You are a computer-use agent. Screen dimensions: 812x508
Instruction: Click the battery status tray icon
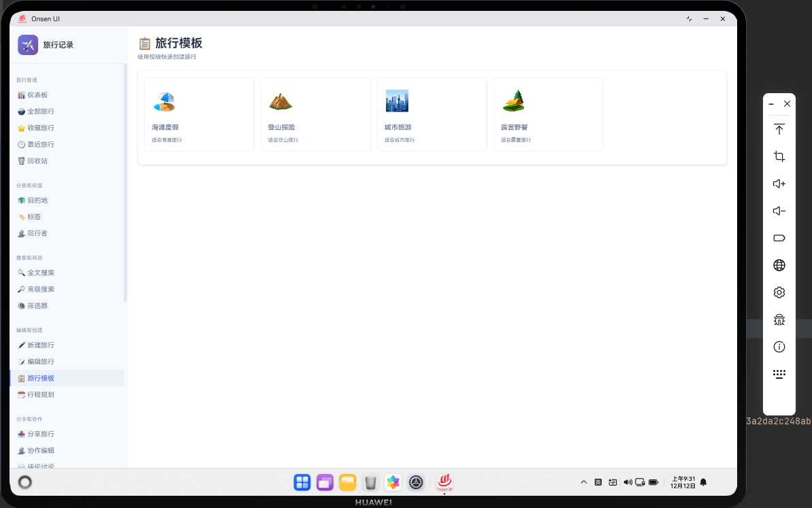(653, 482)
